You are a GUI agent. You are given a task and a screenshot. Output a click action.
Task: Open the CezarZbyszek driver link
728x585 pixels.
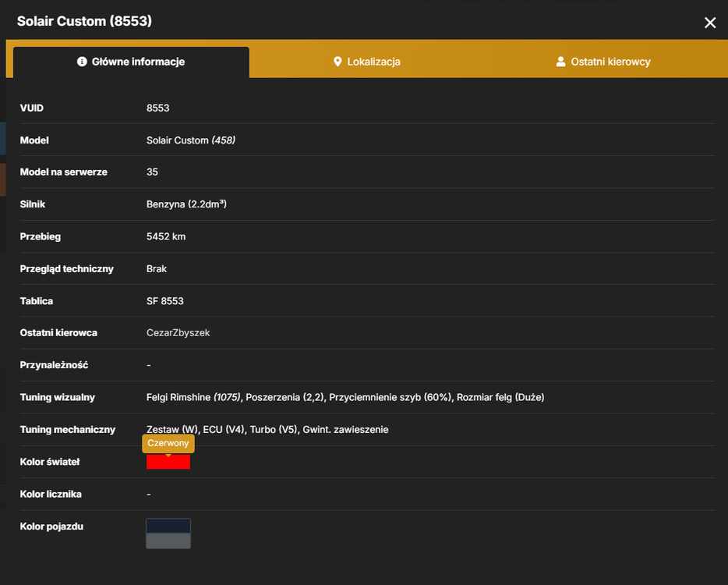click(178, 333)
